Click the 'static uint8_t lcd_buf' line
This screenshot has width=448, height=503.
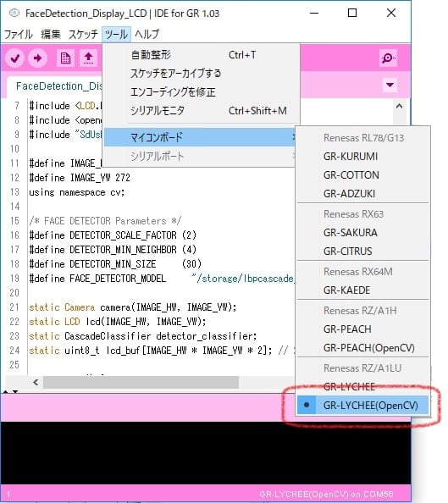[x=162, y=351]
